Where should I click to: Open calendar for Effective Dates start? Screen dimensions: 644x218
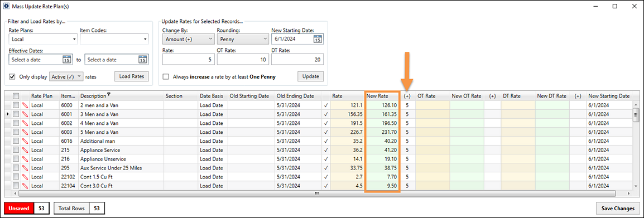[66, 60]
